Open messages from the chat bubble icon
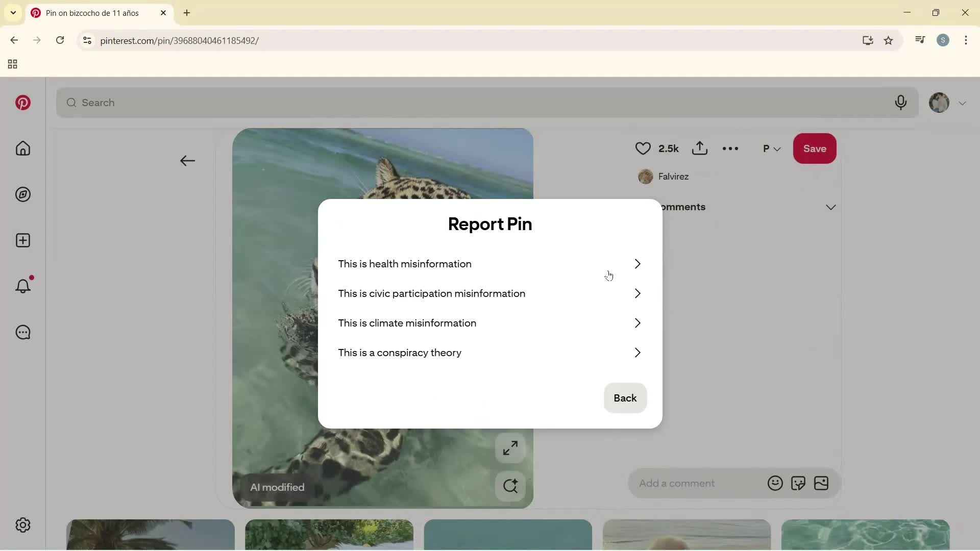980x551 pixels. [x=23, y=332]
